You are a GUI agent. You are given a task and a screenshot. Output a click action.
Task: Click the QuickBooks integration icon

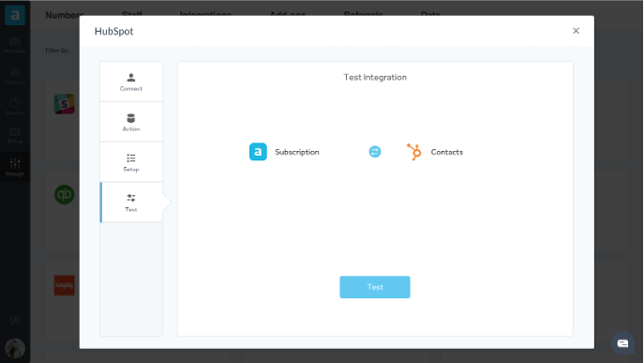coord(65,194)
